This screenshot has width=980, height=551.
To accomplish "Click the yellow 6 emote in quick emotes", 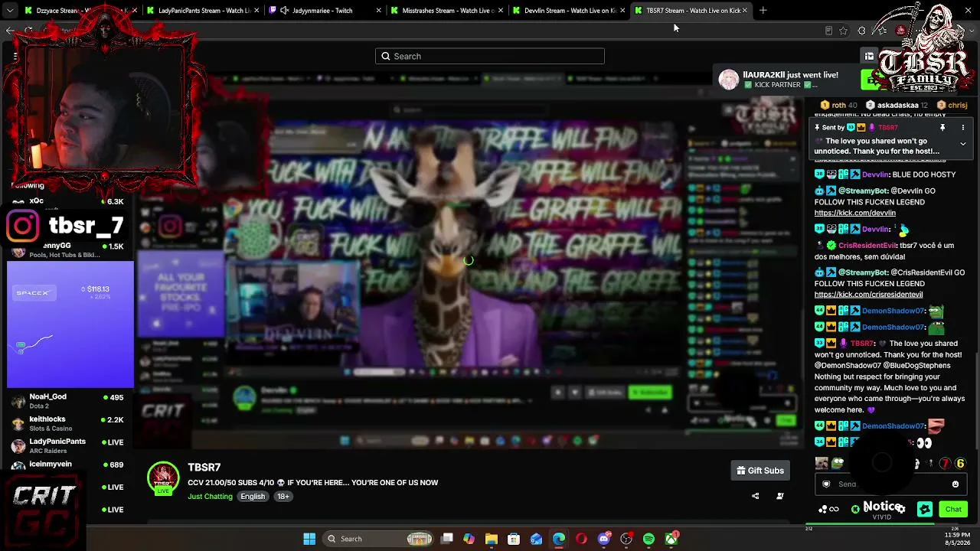I will click(960, 463).
